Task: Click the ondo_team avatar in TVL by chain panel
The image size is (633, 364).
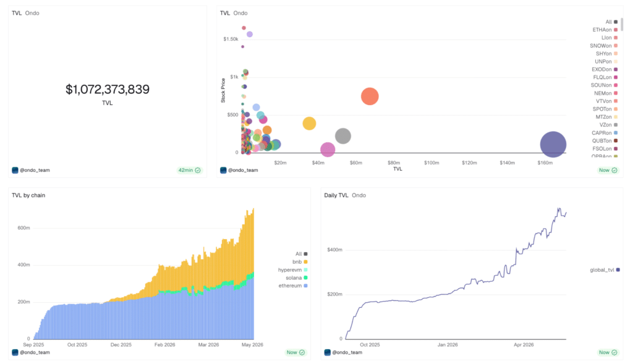Action: (x=15, y=352)
